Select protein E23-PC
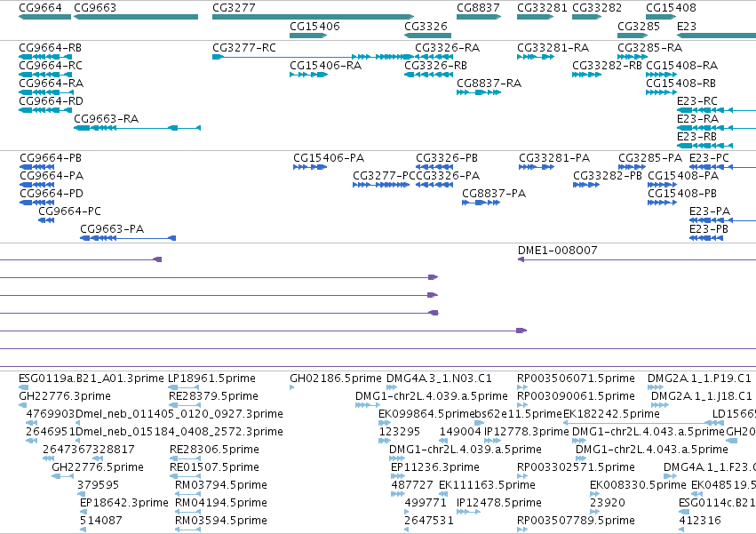 click(709, 158)
